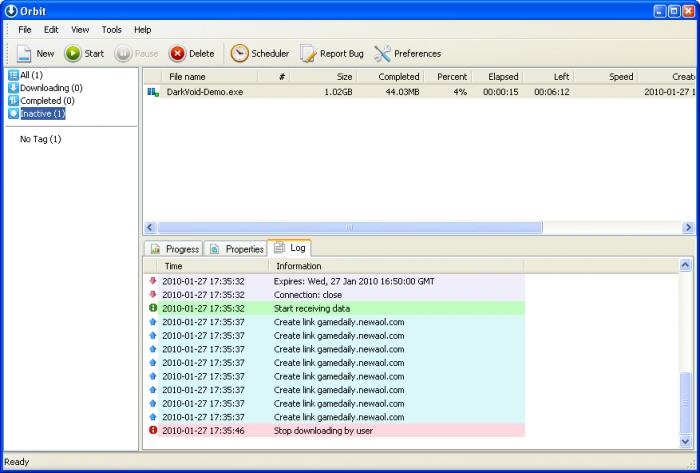Image resolution: width=700 pixels, height=473 pixels.
Task: Select the Completed (0) category
Action: click(x=47, y=101)
